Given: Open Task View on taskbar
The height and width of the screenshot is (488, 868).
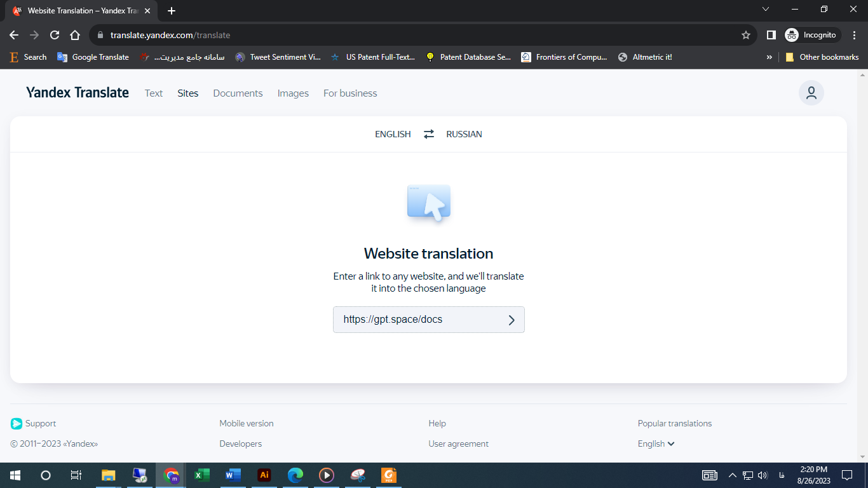Looking at the screenshot, I should pyautogui.click(x=76, y=475).
